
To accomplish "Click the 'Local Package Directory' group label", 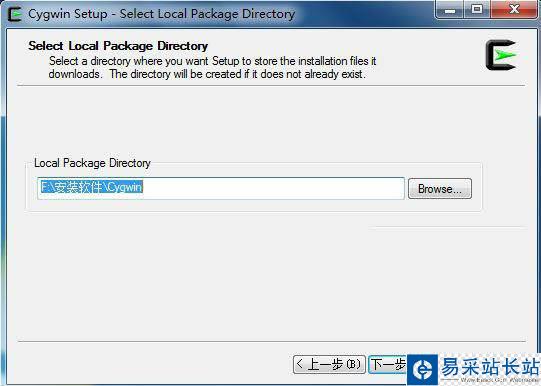I will (x=92, y=163).
